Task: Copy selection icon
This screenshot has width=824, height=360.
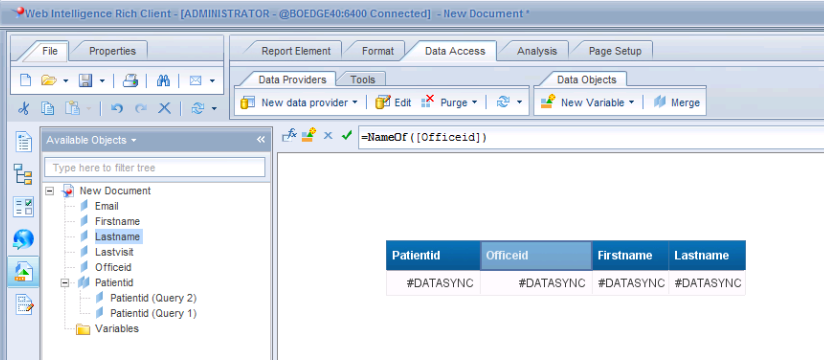Action: pos(48,108)
